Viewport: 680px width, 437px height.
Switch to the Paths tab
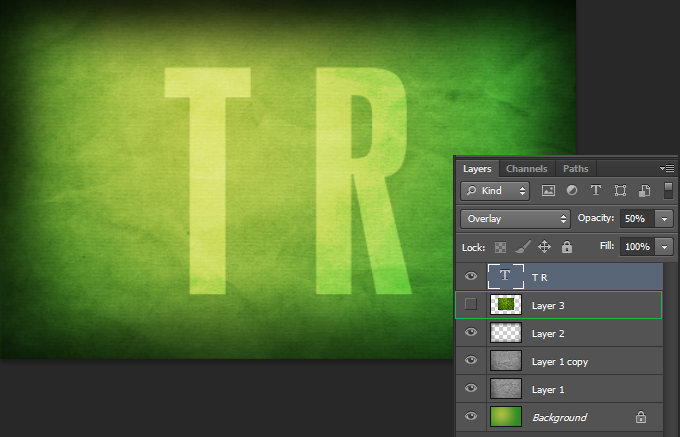[575, 169]
